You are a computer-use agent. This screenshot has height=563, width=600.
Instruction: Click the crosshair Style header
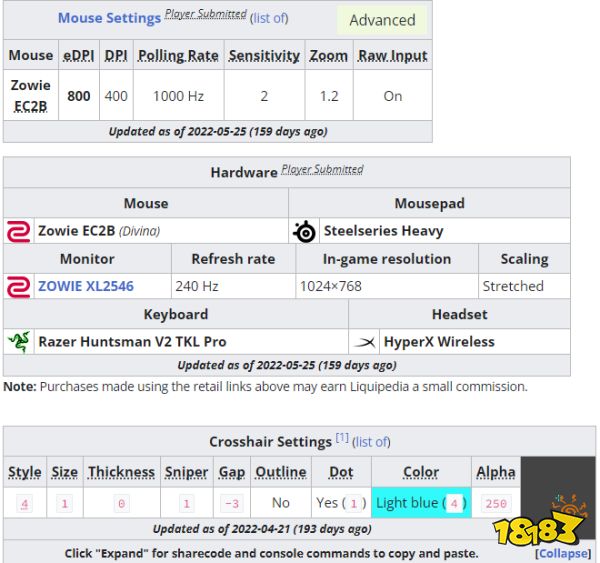(x=25, y=472)
